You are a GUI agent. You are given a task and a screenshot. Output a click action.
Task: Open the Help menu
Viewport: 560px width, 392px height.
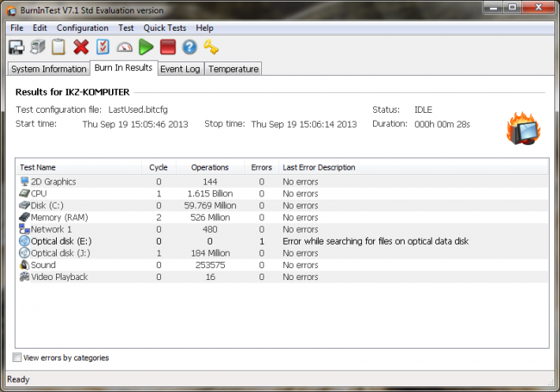pos(204,28)
